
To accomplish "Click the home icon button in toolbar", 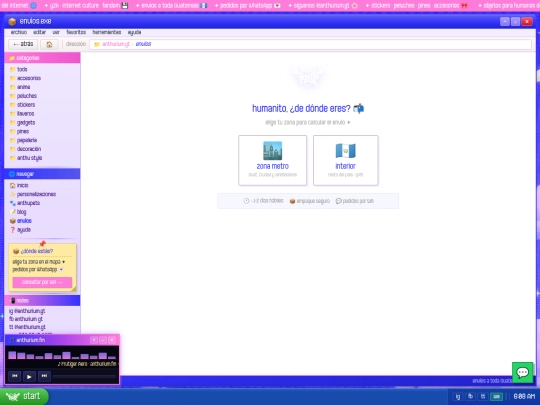I will pos(49,44).
